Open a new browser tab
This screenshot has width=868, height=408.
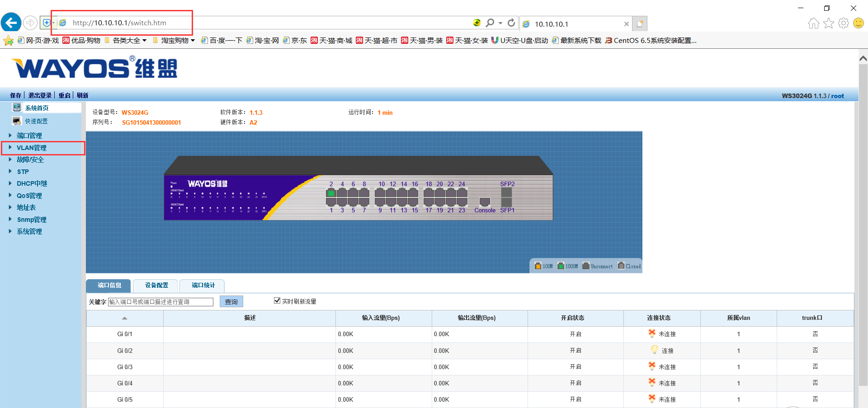[x=640, y=23]
